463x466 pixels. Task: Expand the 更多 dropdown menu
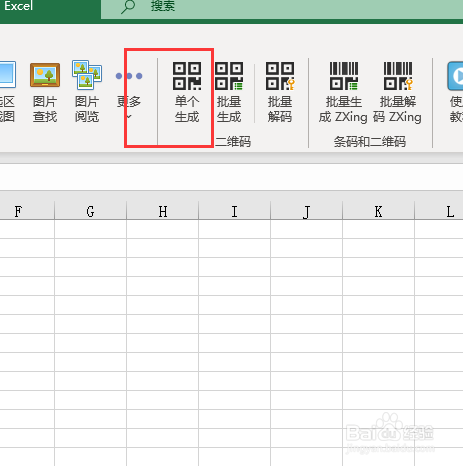pyautogui.click(x=129, y=117)
